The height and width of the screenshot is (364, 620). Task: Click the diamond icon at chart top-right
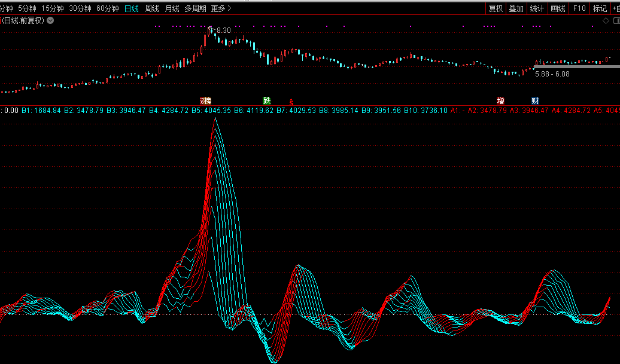606,21
